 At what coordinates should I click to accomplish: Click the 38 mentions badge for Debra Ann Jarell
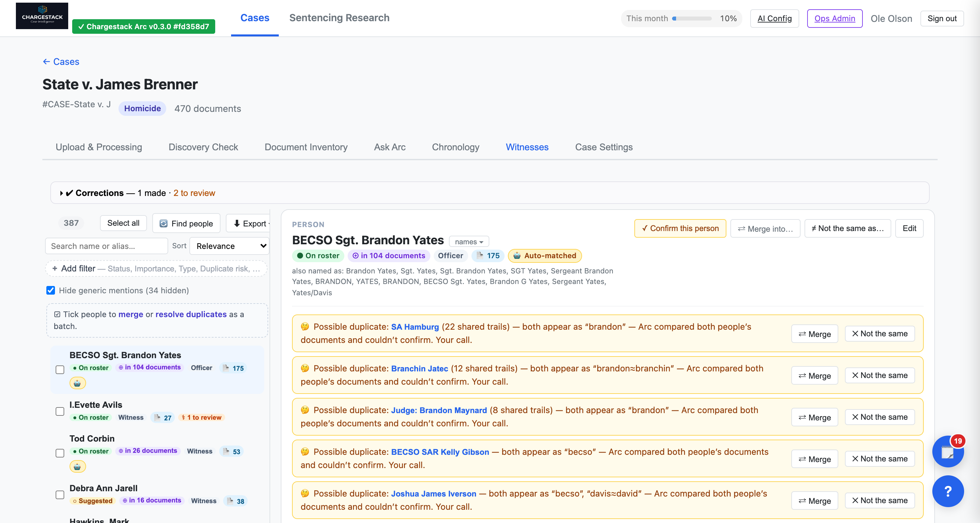pos(235,501)
